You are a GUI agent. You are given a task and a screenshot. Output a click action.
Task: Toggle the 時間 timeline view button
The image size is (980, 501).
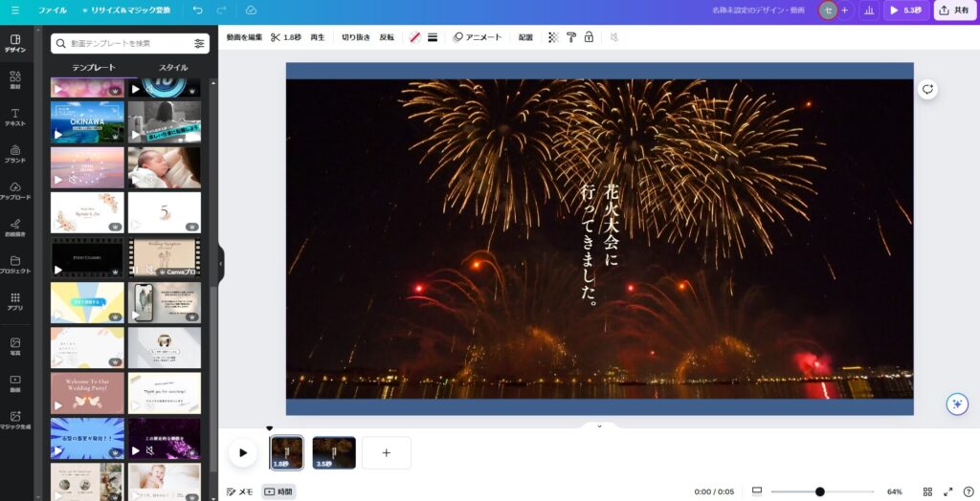[278, 491]
